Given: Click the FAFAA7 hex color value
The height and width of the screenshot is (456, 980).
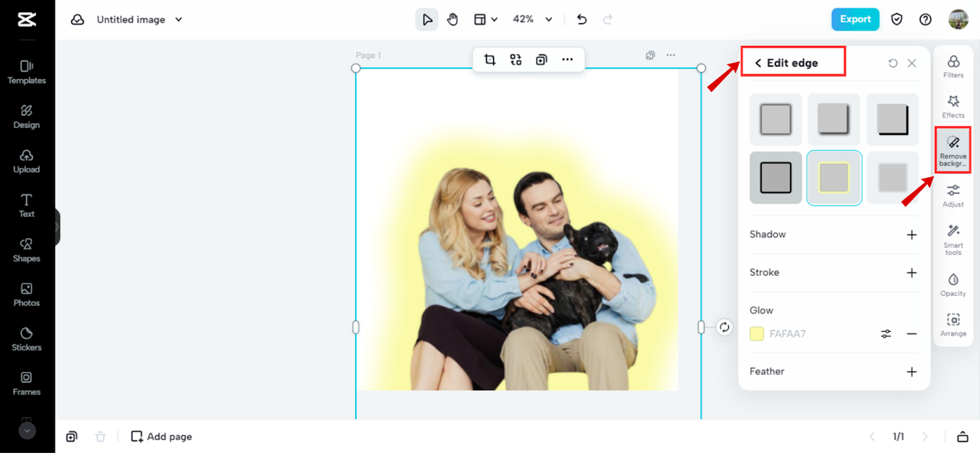Looking at the screenshot, I should pos(788,334).
